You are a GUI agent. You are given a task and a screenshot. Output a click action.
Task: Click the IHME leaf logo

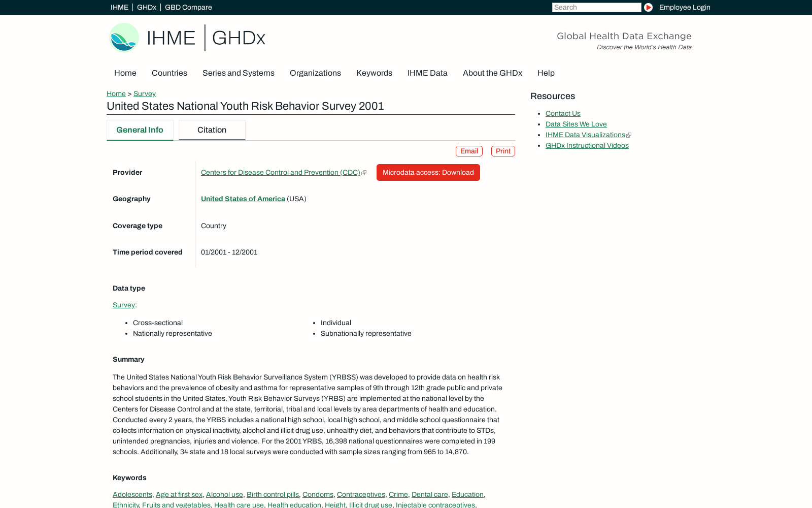pos(124,38)
